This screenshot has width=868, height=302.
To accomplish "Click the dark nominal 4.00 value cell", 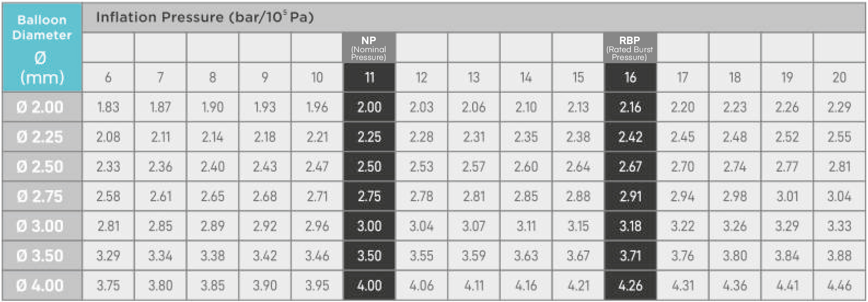I will [x=369, y=285].
